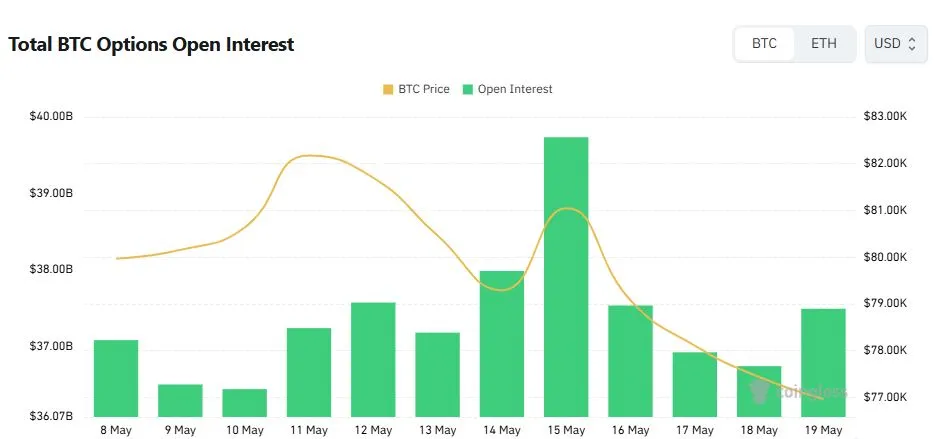Click the USD dropdown up-down arrows
935x439 pixels.
coord(911,44)
